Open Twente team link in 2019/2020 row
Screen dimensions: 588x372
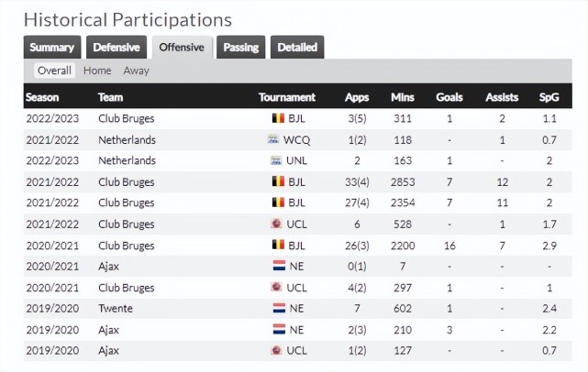pos(114,308)
